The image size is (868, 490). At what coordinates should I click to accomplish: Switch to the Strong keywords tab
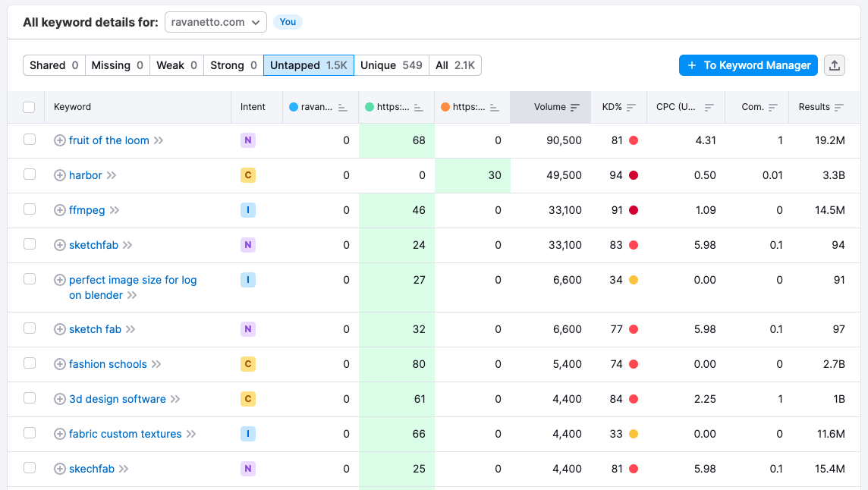pos(234,65)
